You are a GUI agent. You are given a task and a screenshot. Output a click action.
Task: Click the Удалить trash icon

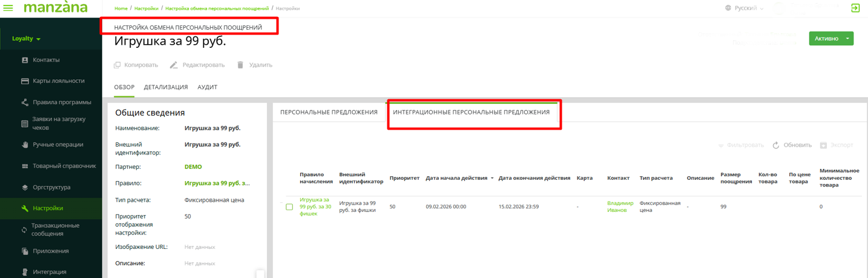[x=240, y=65]
